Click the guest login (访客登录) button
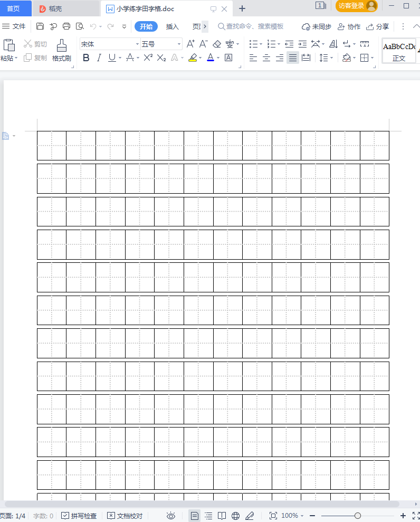 [x=356, y=6]
